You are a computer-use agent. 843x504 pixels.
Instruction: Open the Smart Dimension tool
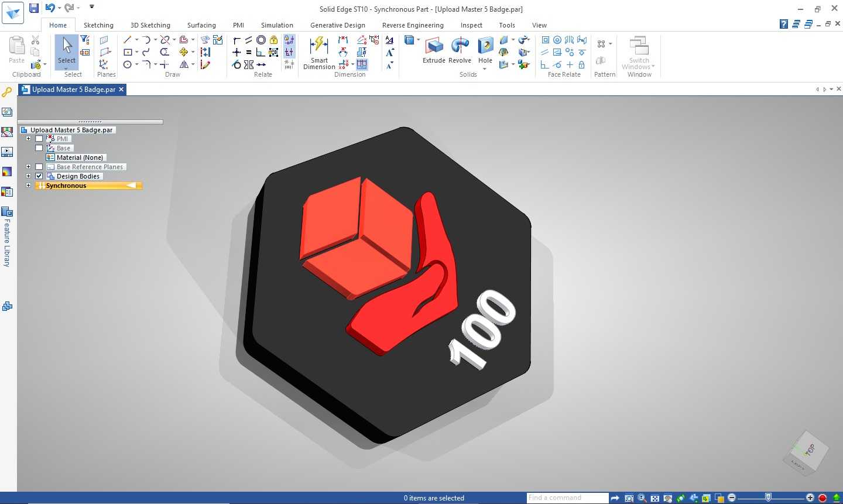pos(319,53)
